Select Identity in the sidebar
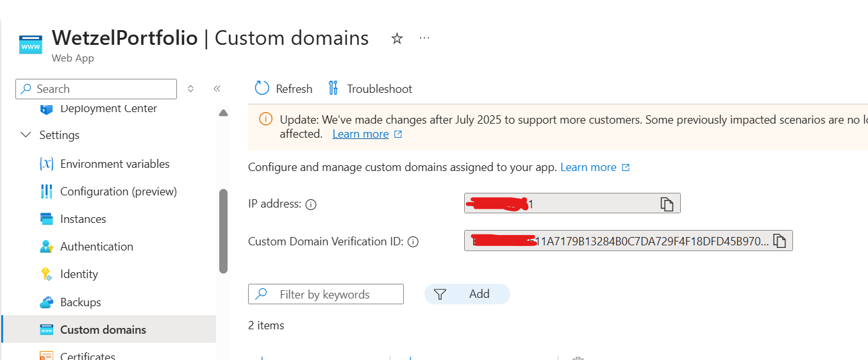Viewport: 868px width, 360px height. [79, 274]
